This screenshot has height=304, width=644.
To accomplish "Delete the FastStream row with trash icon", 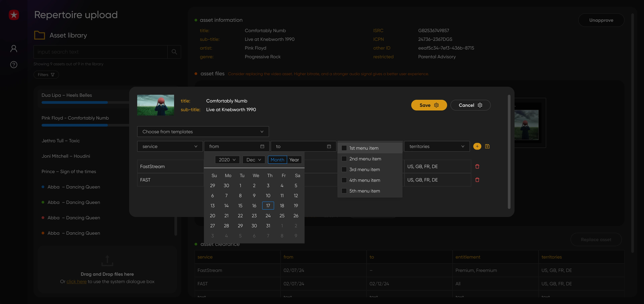I will [477, 166].
